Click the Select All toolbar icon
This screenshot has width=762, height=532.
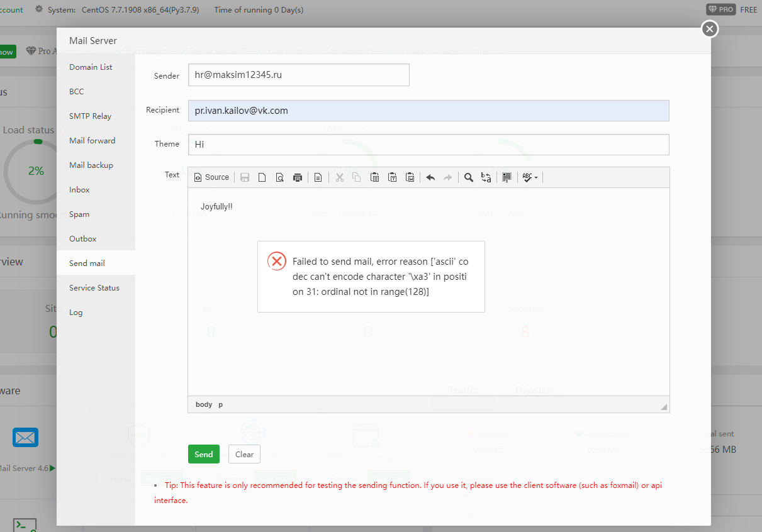(507, 177)
